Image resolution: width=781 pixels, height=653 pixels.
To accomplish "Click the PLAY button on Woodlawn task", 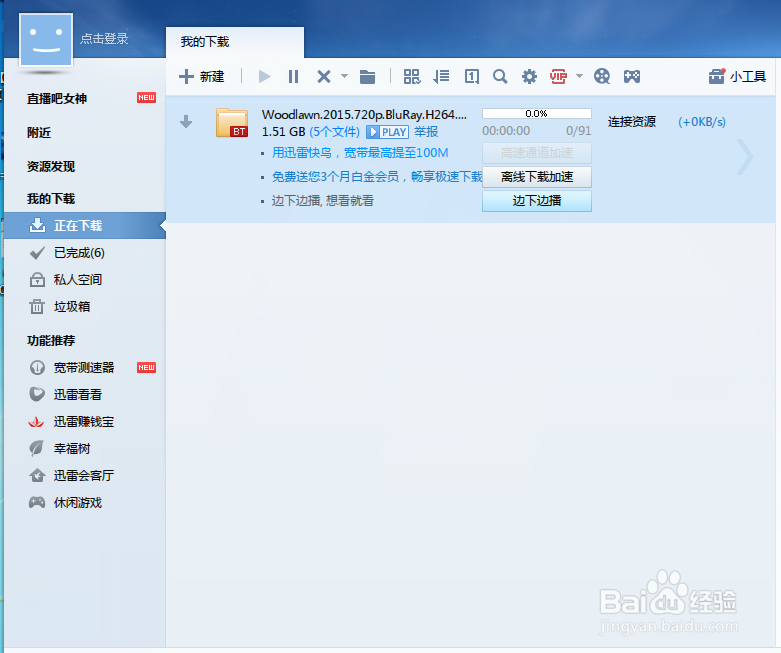I will click(388, 132).
